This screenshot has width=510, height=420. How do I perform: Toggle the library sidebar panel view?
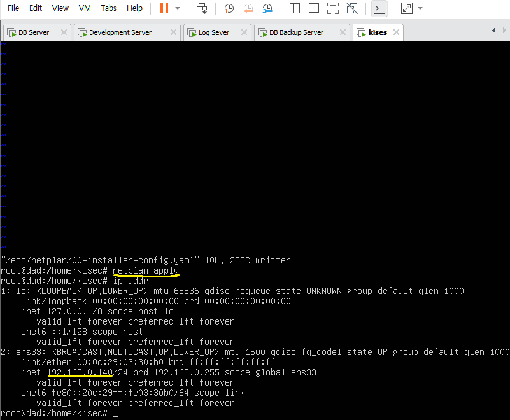(294, 8)
